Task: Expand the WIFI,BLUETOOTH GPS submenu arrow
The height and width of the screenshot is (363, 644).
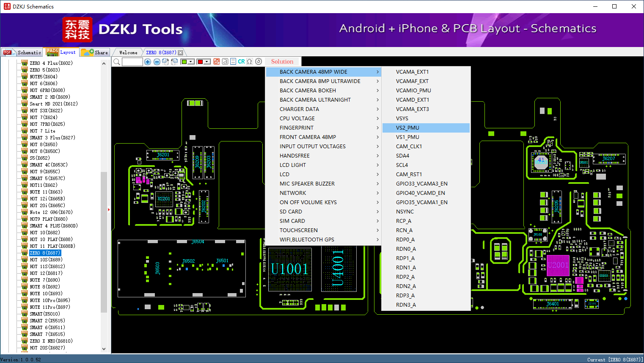Action: 377,240
